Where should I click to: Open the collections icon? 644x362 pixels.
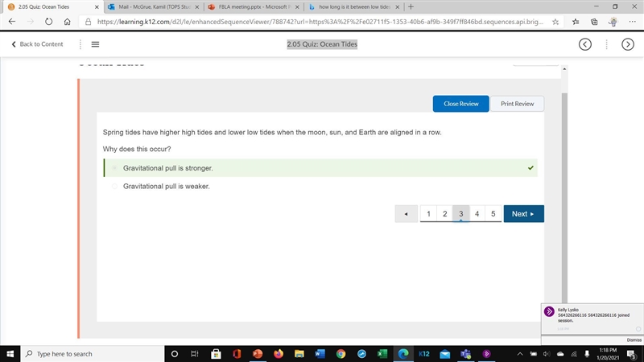tap(594, 22)
